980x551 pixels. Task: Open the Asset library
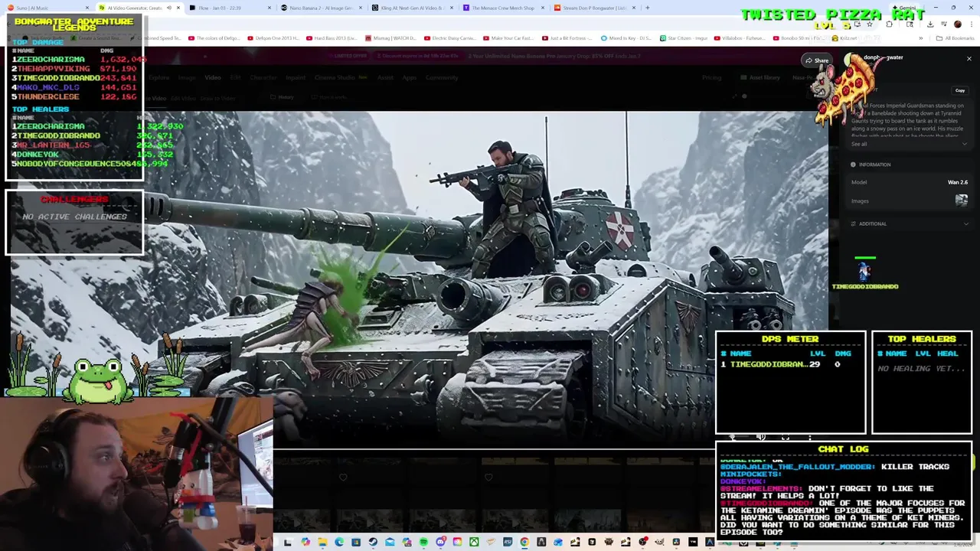(x=759, y=77)
